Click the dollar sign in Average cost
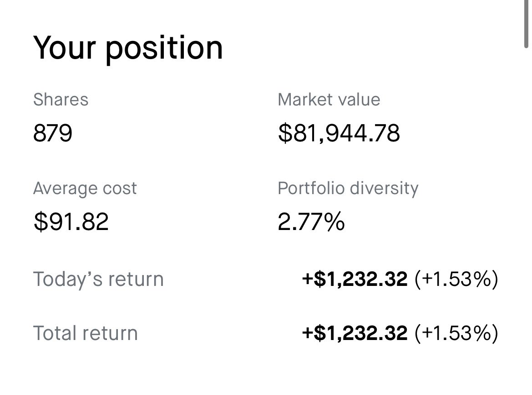The image size is (532, 395). click(41, 221)
